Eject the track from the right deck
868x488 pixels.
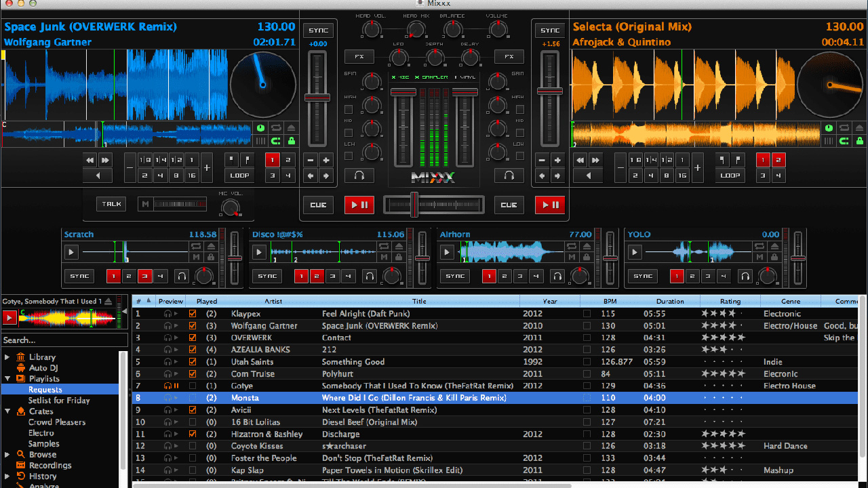pos(860,127)
